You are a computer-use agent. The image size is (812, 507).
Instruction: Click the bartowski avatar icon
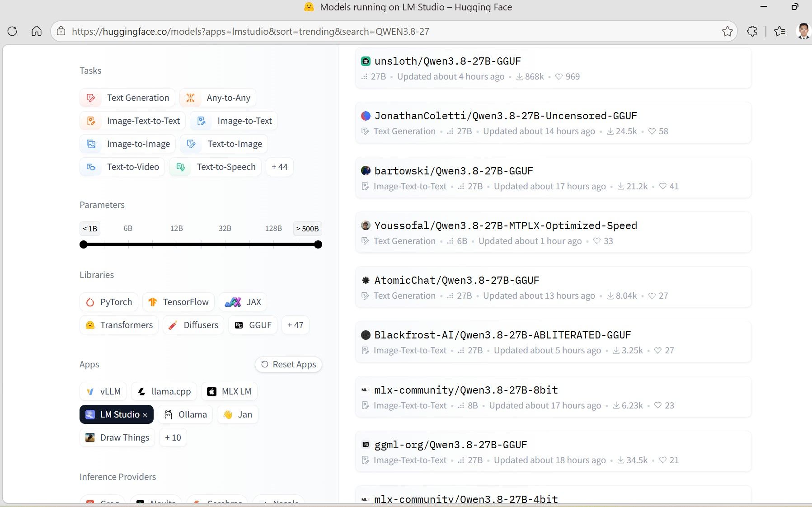coord(366,170)
